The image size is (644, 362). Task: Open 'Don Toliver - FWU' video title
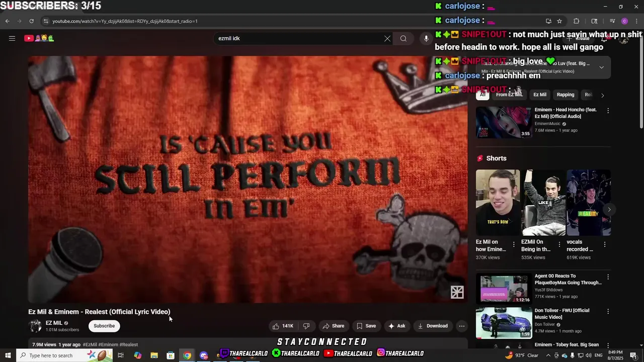pyautogui.click(x=562, y=314)
